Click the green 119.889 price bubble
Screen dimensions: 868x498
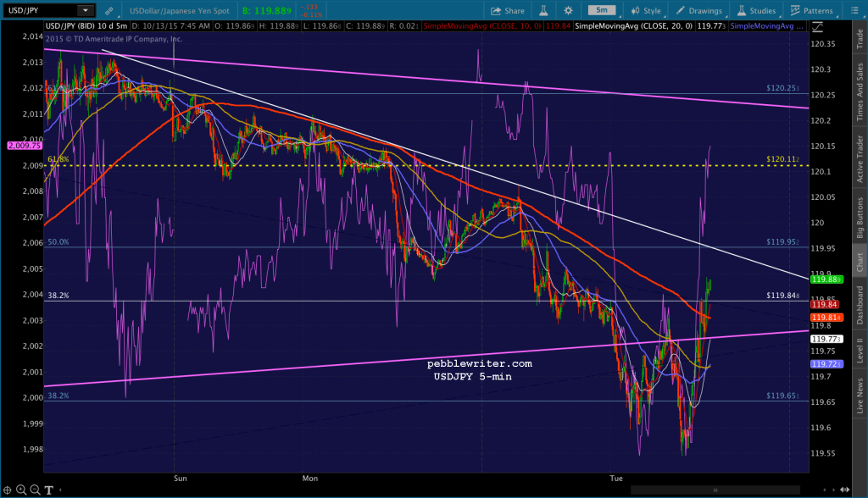[826, 279]
